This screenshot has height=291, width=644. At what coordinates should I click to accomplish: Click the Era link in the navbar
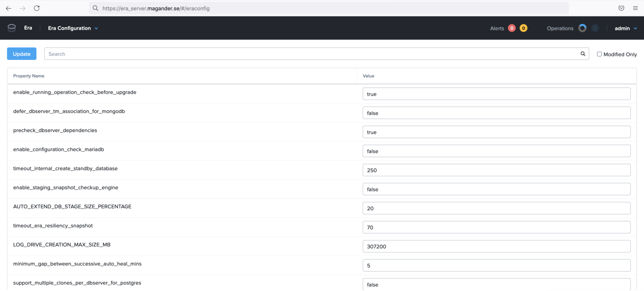tap(28, 28)
